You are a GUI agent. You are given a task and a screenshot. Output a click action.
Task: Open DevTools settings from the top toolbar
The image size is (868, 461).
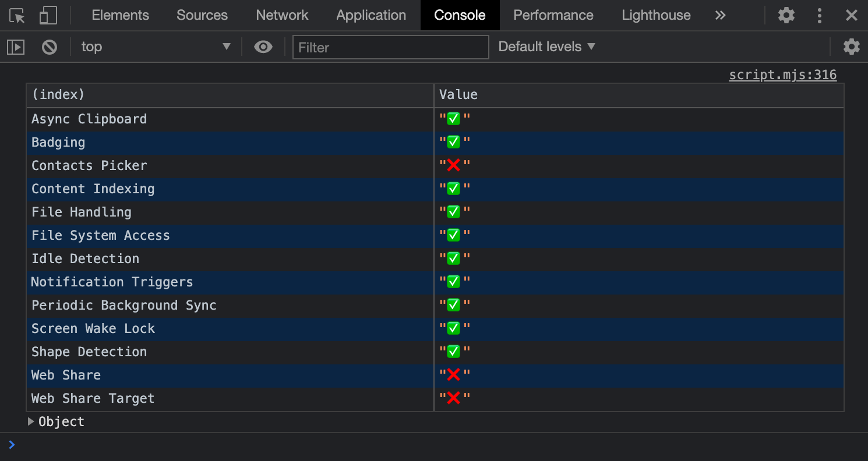pyautogui.click(x=785, y=15)
